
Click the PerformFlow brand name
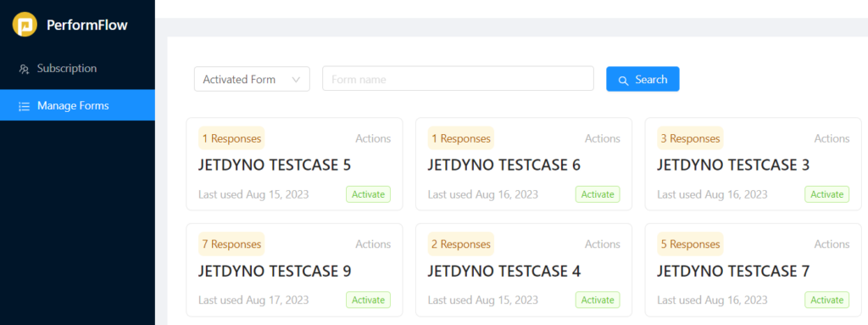coord(87,25)
